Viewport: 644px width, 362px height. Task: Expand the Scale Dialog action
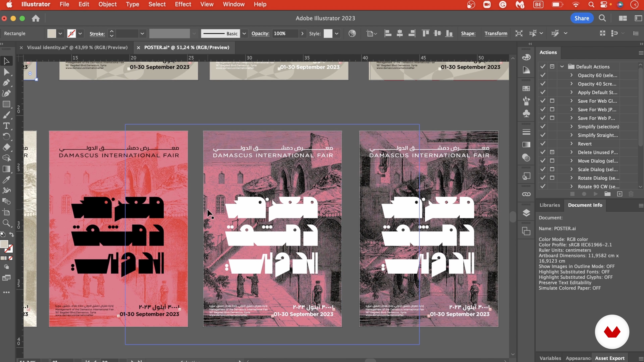click(572, 169)
